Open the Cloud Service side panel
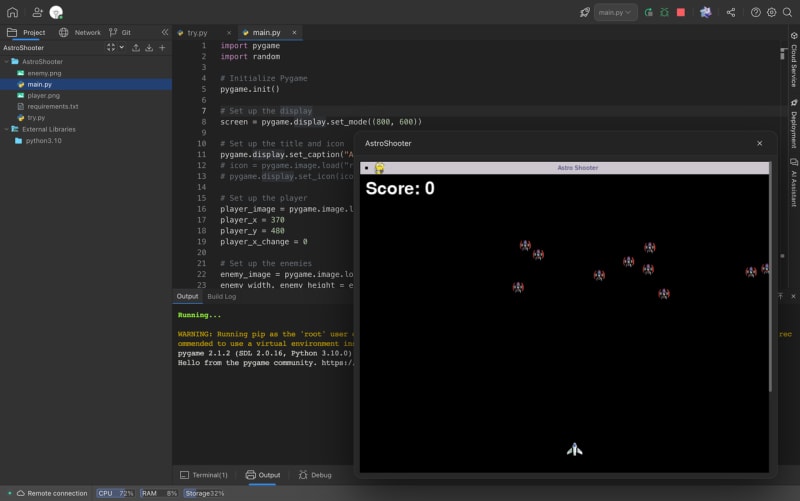 click(x=794, y=59)
